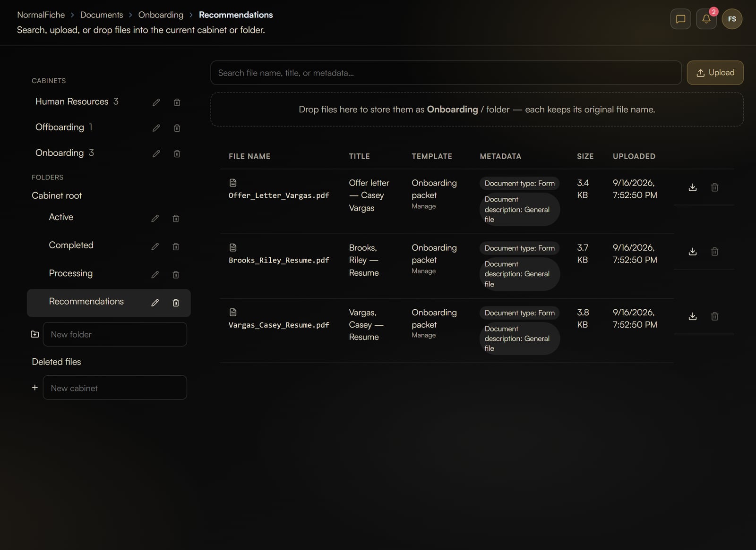
Task: Delete the Processing folder
Action: [x=176, y=274]
